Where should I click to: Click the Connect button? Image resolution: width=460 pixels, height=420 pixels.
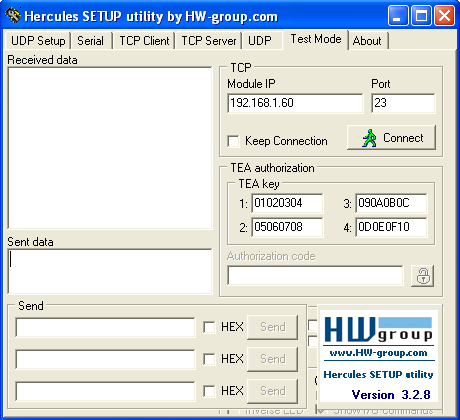point(391,138)
